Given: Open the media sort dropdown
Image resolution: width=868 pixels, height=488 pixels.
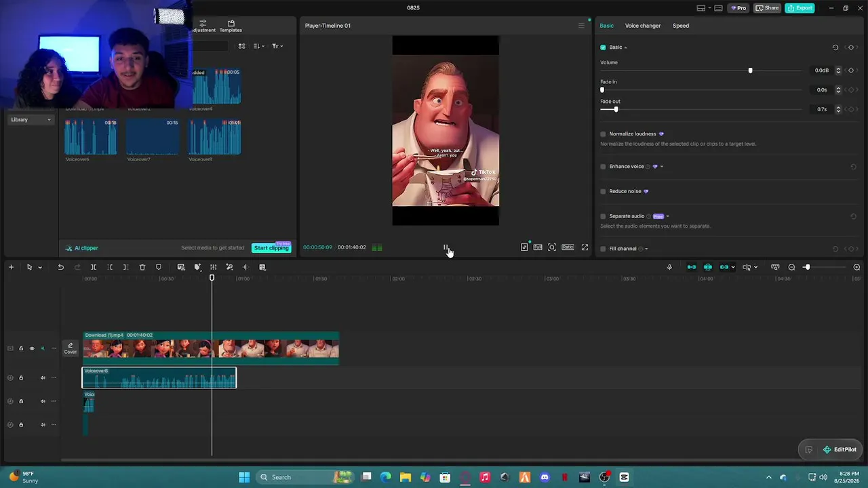Looking at the screenshot, I should pyautogui.click(x=259, y=46).
